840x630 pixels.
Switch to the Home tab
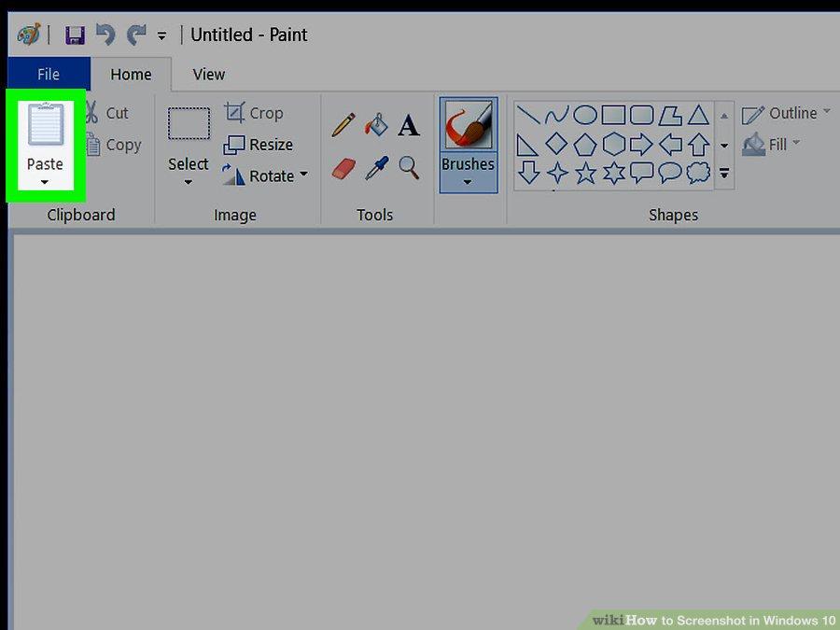[x=131, y=74]
